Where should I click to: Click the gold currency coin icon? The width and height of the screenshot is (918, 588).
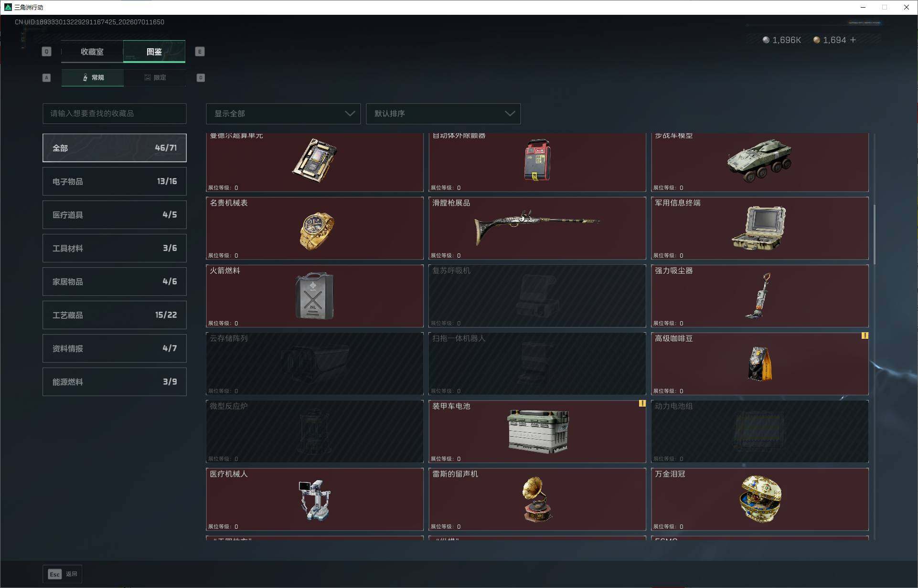tap(817, 40)
